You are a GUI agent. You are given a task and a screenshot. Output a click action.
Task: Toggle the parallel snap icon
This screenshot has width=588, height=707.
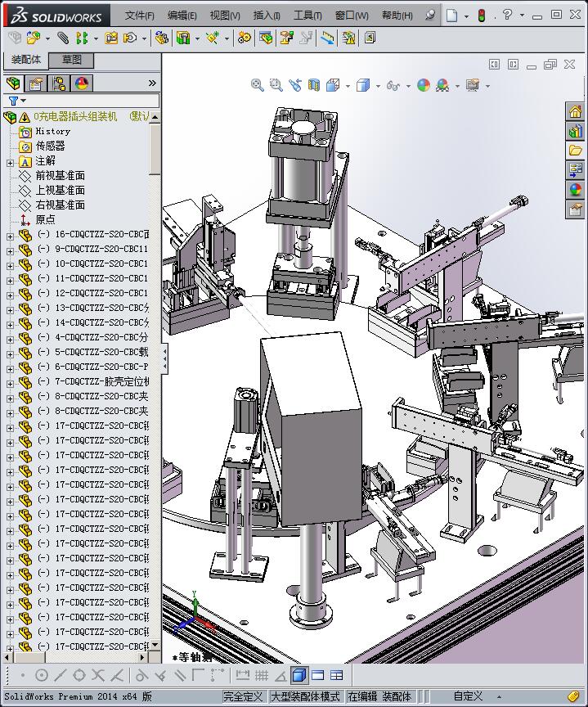point(180,675)
